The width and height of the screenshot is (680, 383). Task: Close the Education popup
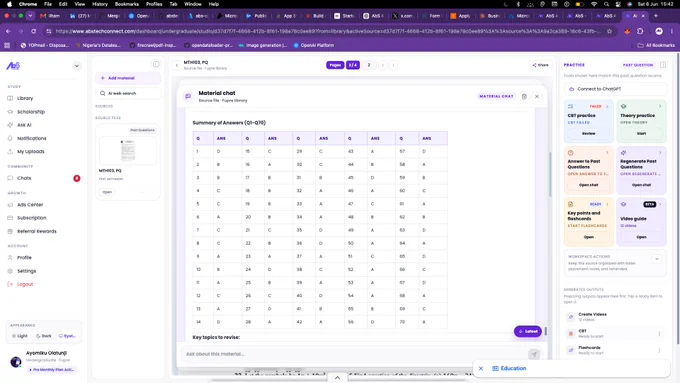481,368
